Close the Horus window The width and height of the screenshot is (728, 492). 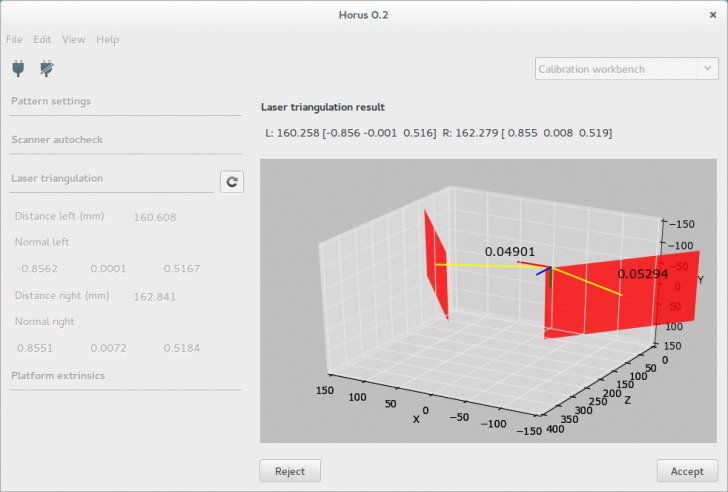tap(713, 15)
